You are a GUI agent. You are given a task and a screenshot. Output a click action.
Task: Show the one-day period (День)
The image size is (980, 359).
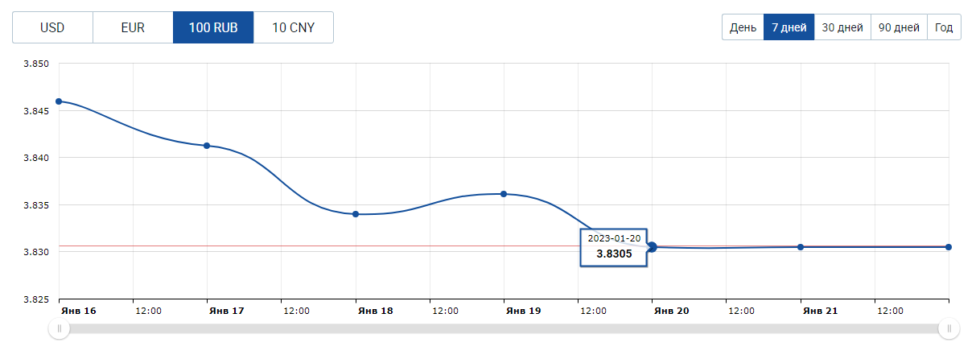(x=743, y=27)
